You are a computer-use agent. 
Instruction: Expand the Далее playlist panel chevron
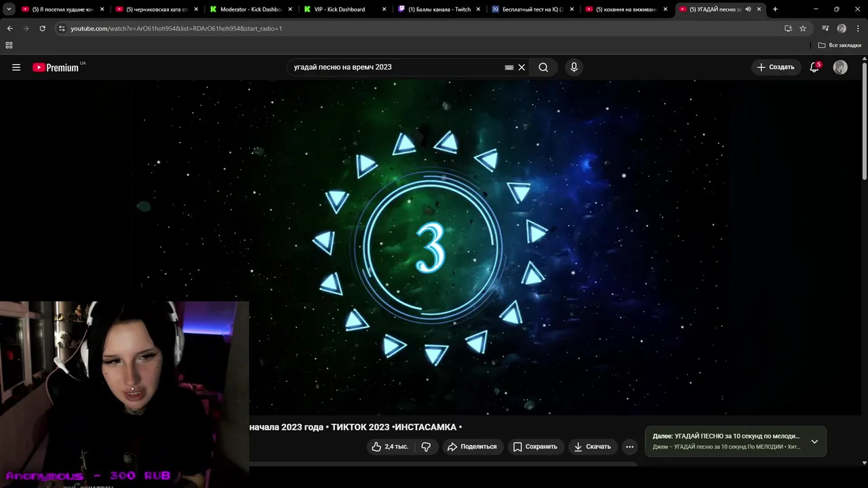pos(814,441)
